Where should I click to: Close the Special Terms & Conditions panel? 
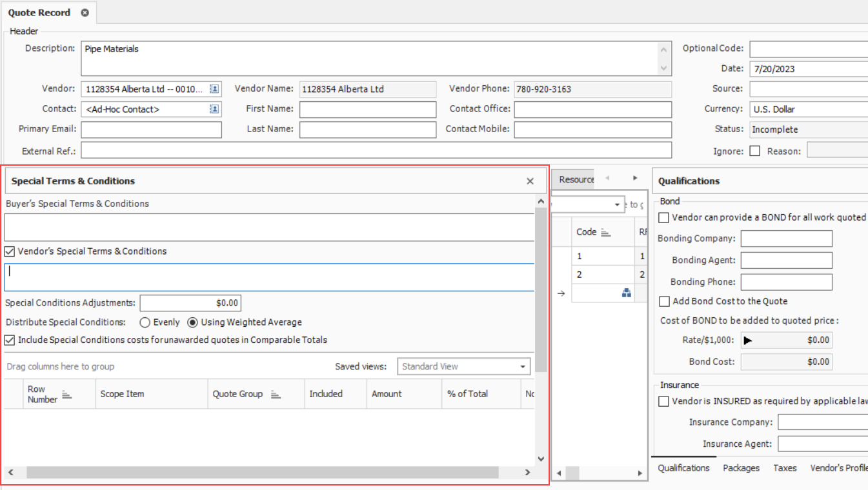[x=530, y=181]
